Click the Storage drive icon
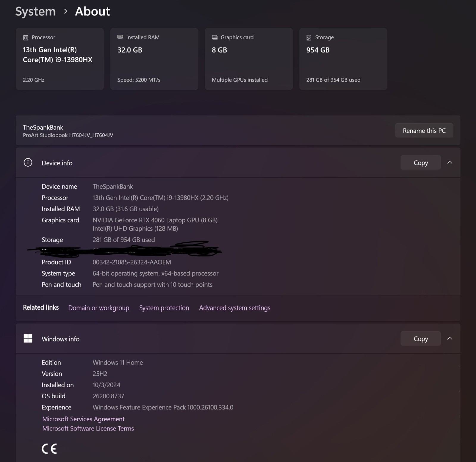476x462 pixels. point(309,37)
